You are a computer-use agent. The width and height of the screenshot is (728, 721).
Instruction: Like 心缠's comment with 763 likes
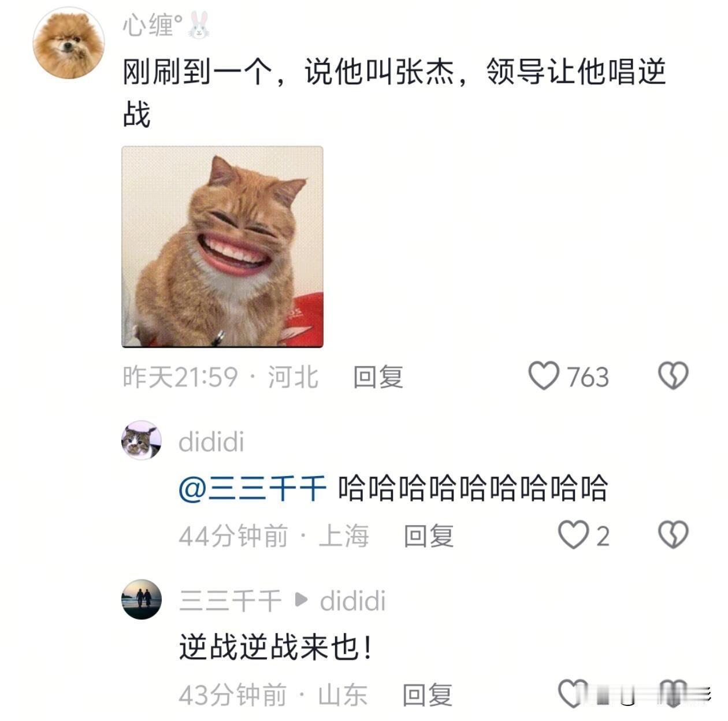[544, 376]
